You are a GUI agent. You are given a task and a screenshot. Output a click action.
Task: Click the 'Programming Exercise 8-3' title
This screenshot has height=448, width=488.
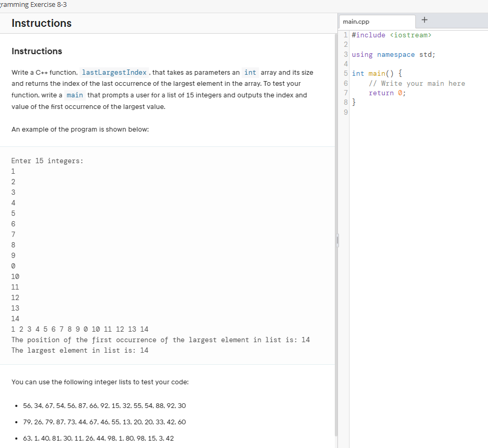click(x=33, y=5)
